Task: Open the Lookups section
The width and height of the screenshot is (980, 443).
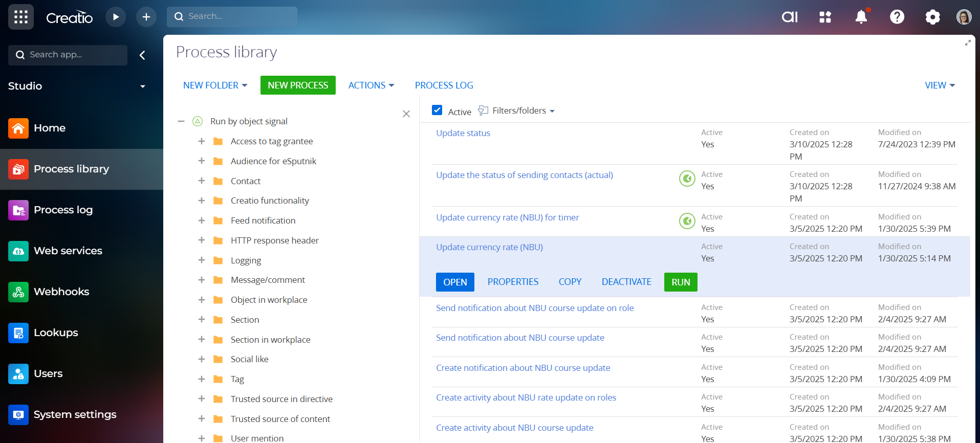Action: [56, 333]
